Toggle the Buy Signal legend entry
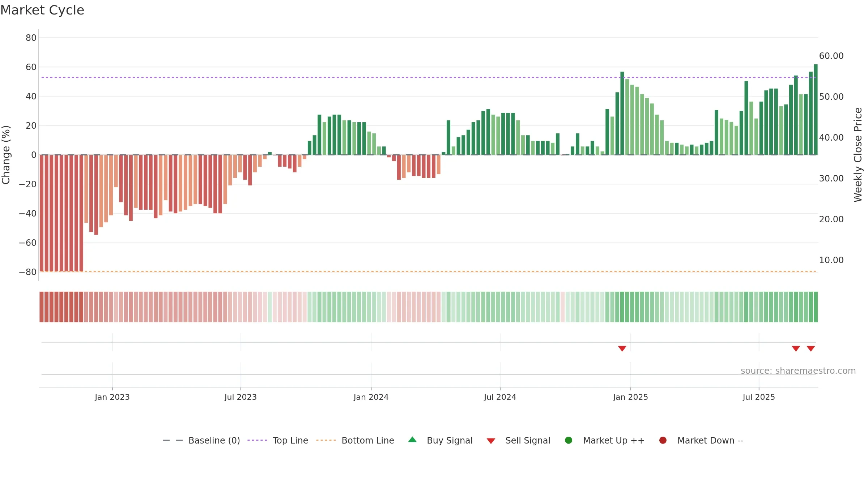The width and height of the screenshot is (868, 488). tap(440, 440)
